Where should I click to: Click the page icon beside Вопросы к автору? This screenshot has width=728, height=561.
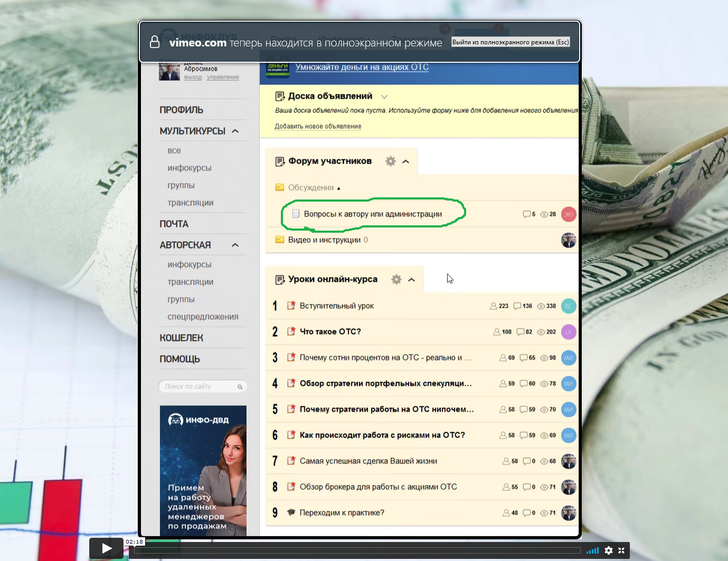296,214
